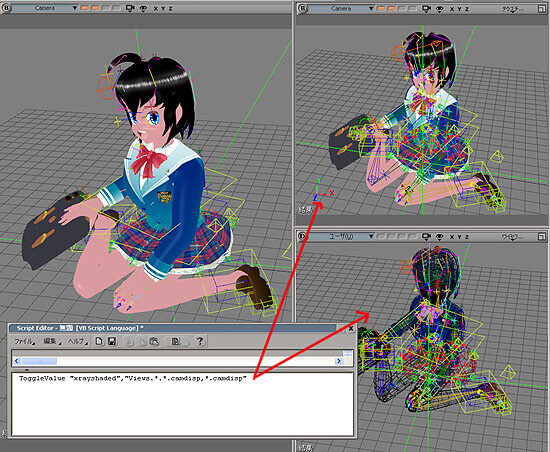
Task: Open eye visibility menu in top-right viewport
Action: [x=440, y=9]
